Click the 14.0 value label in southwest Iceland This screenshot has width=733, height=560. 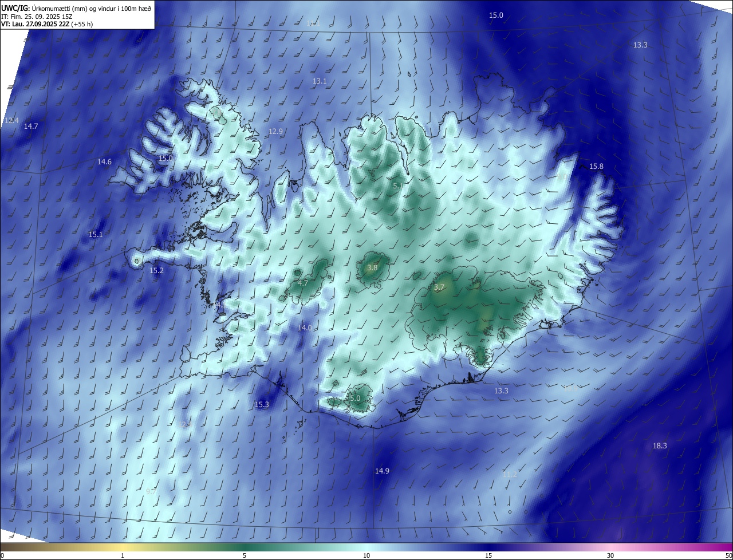click(305, 328)
